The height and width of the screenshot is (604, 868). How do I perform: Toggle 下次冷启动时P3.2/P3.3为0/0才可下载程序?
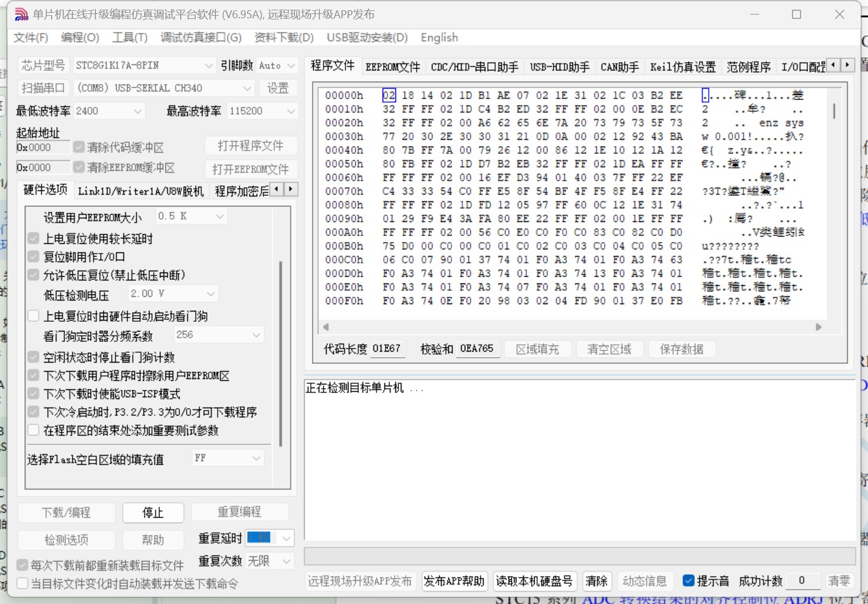[33, 412]
